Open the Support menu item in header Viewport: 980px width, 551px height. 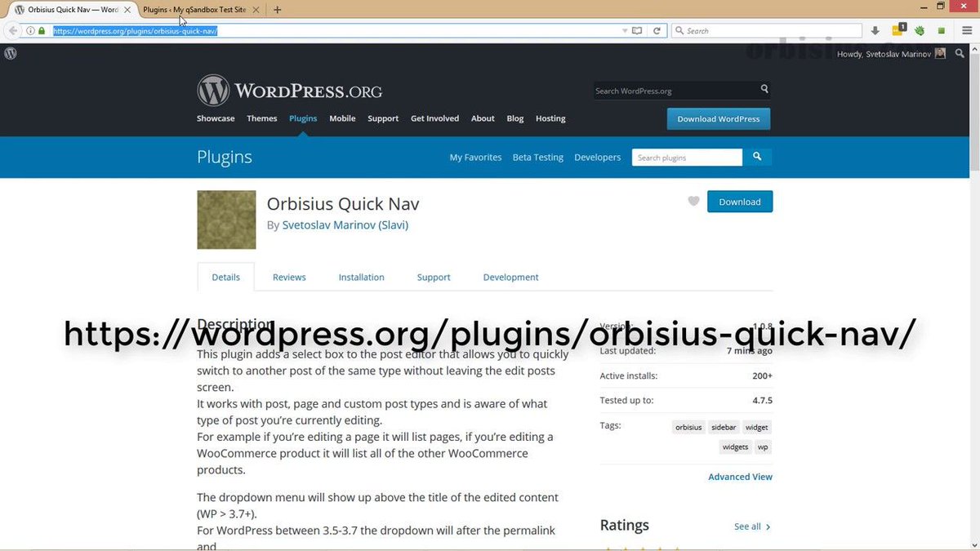[383, 118]
